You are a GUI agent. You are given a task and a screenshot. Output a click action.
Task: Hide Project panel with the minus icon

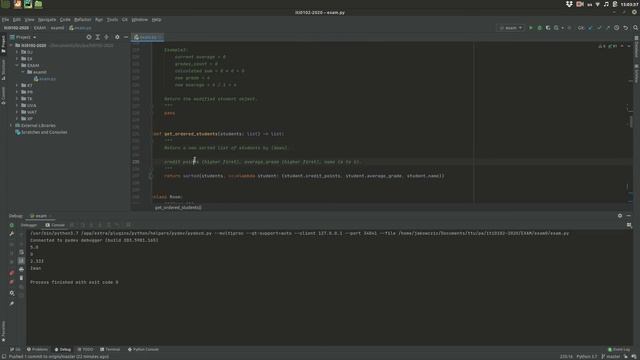click(x=126, y=37)
